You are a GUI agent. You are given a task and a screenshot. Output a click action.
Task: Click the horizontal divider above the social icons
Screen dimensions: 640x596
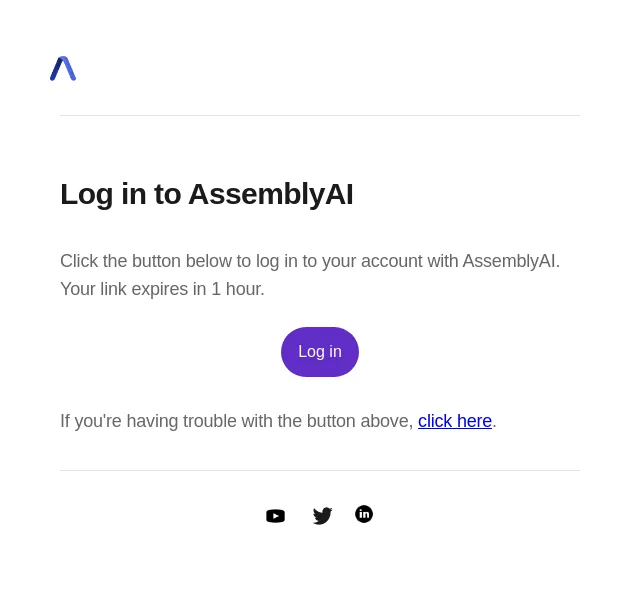point(320,470)
